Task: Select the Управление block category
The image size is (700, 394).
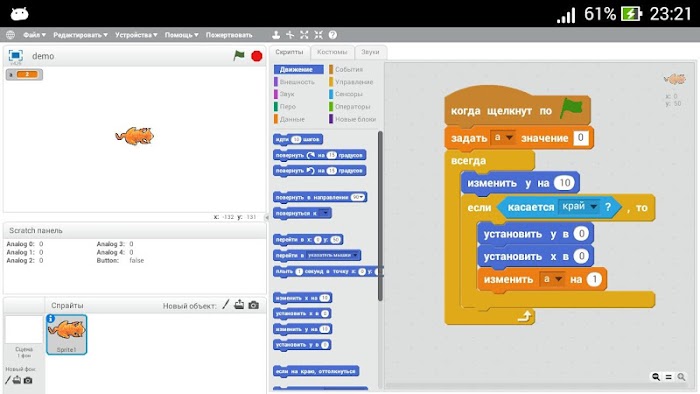Action: point(351,82)
